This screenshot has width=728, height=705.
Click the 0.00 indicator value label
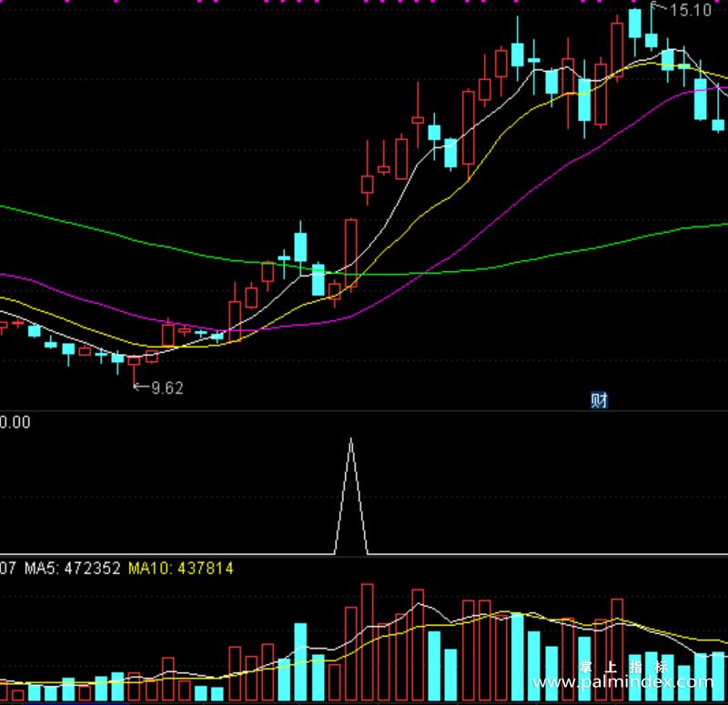[15, 422]
